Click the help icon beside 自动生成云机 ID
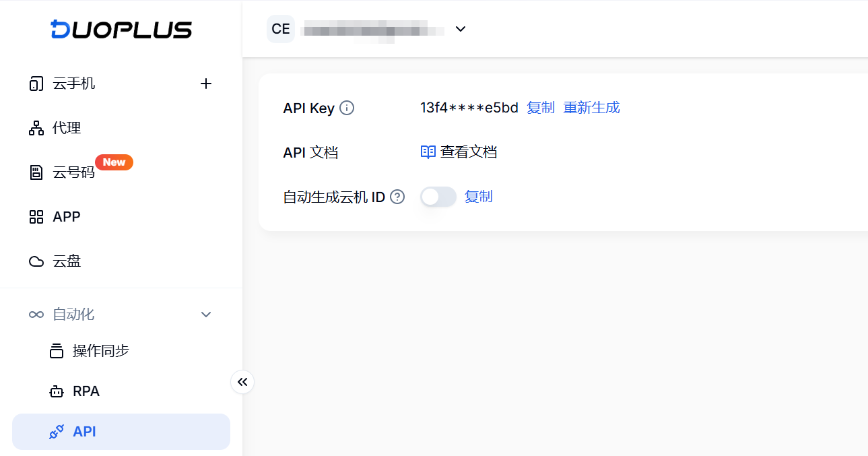The width and height of the screenshot is (868, 456). [397, 197]
